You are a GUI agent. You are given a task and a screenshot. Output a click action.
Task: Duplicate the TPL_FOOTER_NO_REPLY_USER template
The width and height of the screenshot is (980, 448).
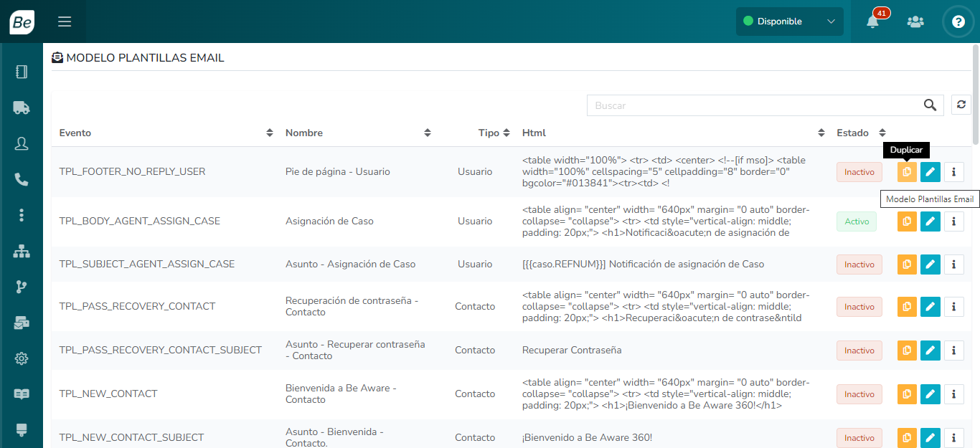pos(907,172)
